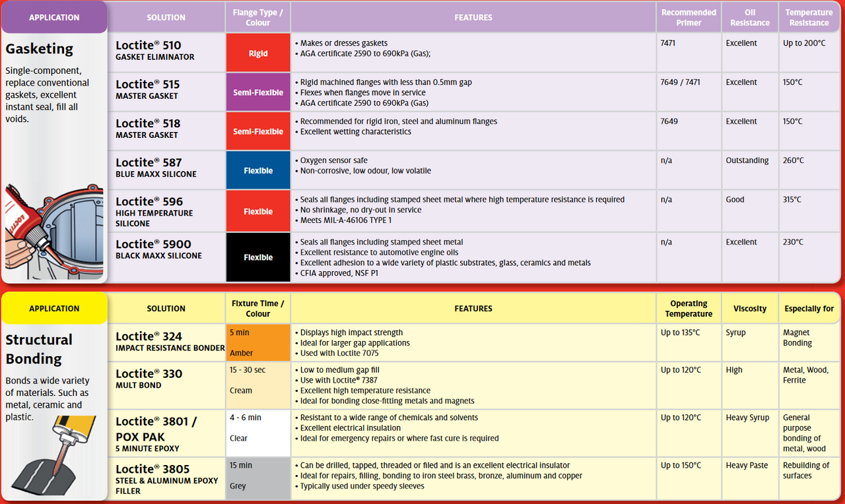This screenshot has width=845, height=504.
Task: Select the Operating Temperature column header
Action: pyautogui.click(x=689, y=308)
